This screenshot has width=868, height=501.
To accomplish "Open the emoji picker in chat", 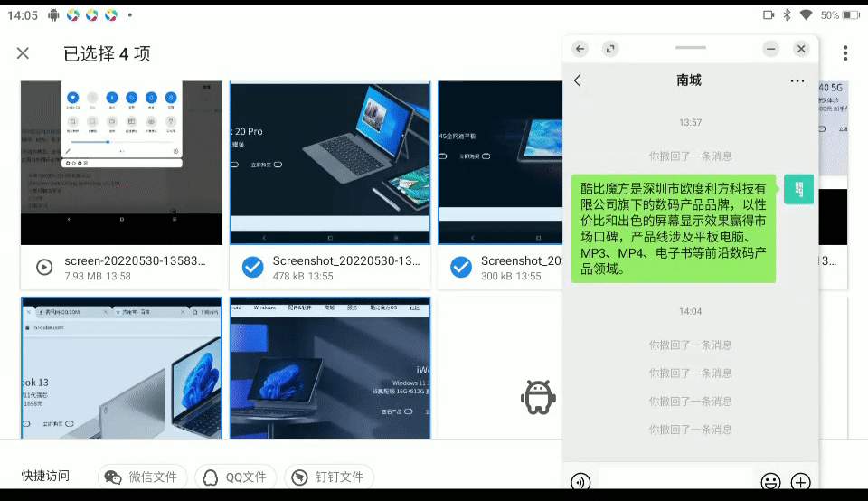I will (770, 481).
